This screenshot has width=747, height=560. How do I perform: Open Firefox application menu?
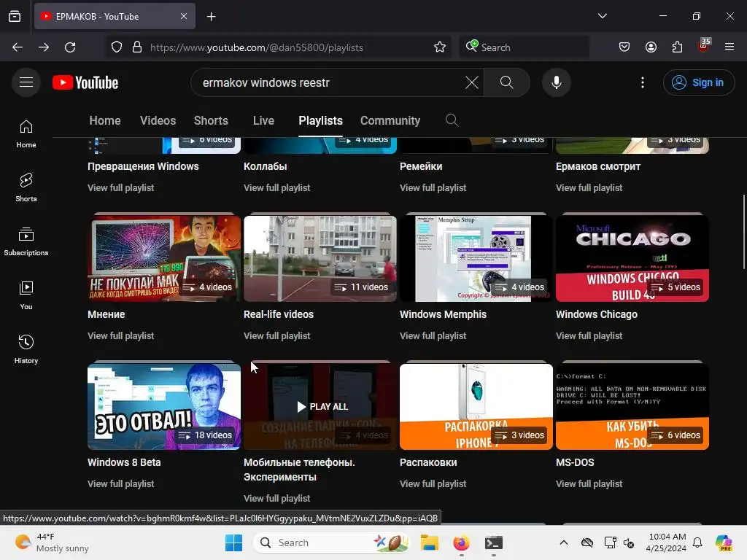[x=729, y=47]
